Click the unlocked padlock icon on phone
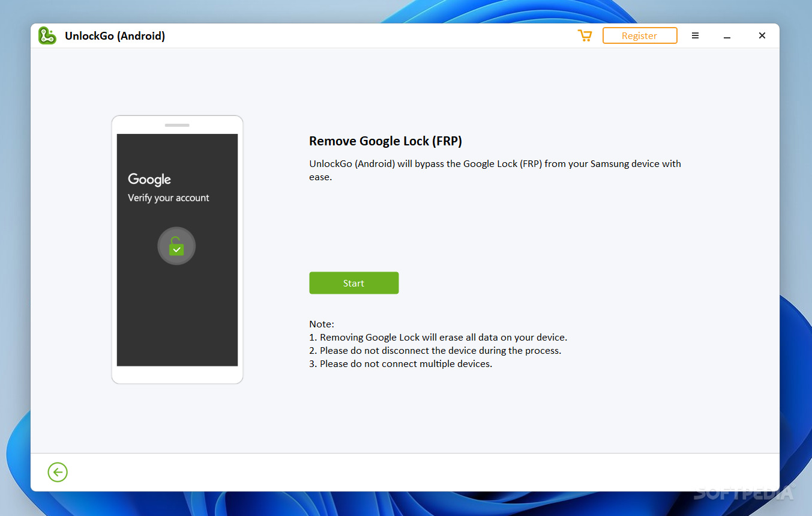The height and width of the screenshot is (516, 812). 176,246
